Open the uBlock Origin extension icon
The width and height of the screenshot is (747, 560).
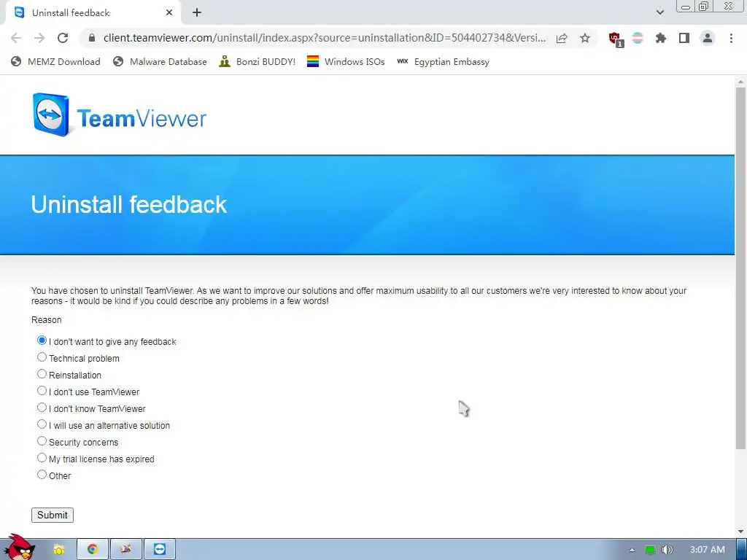pos(616,39)
